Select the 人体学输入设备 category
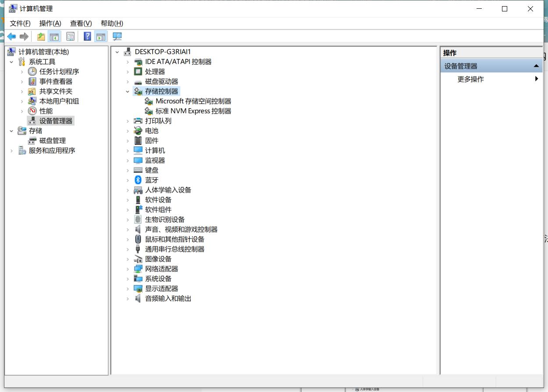The image size is (548, 392). (168, 190)
